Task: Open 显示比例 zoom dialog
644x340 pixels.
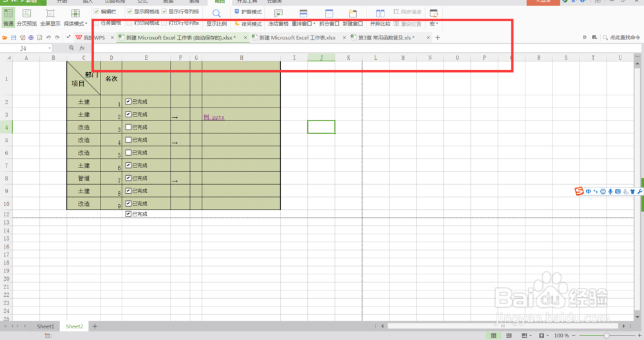Action: (216, 17)
